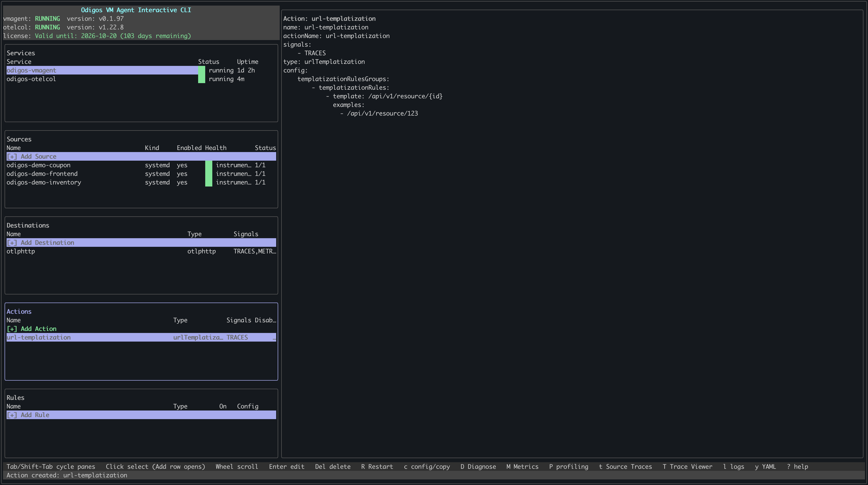Click the otelcol version v1.22.8 text
The height and width of the screenshot is (485, 868).
point(95,27)
